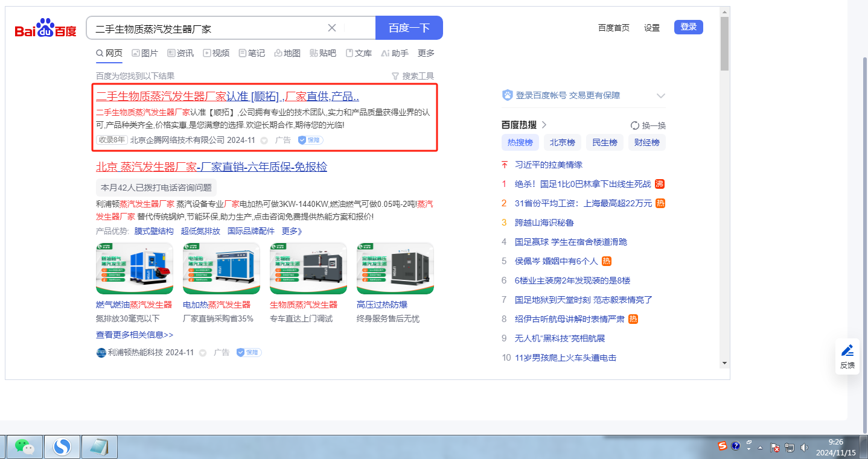
Task: Switch to the 图片 tab
Action: coord(145,53)
